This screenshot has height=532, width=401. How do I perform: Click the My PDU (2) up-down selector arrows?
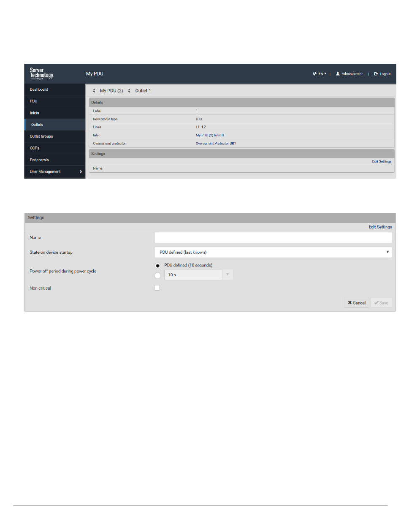(94, 91)
